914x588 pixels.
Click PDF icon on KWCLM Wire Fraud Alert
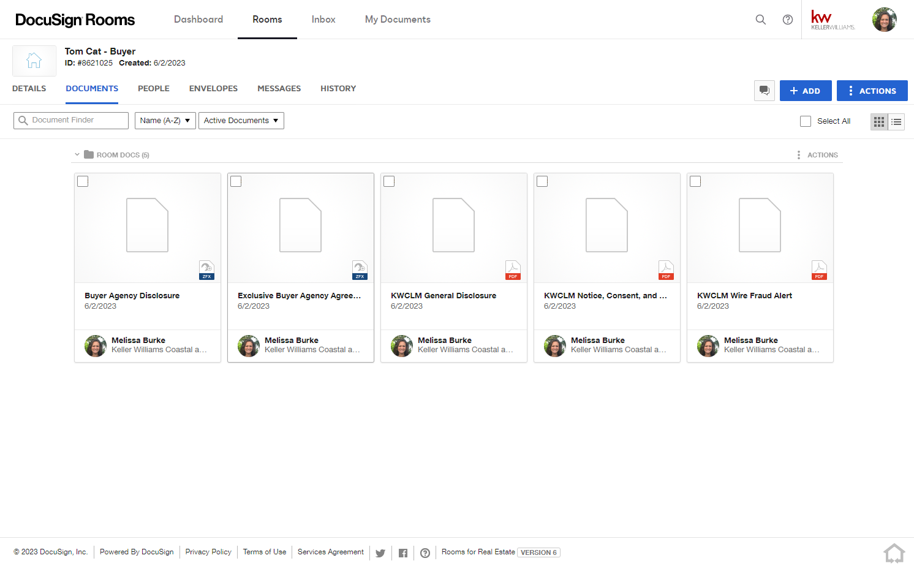point(819,270)
